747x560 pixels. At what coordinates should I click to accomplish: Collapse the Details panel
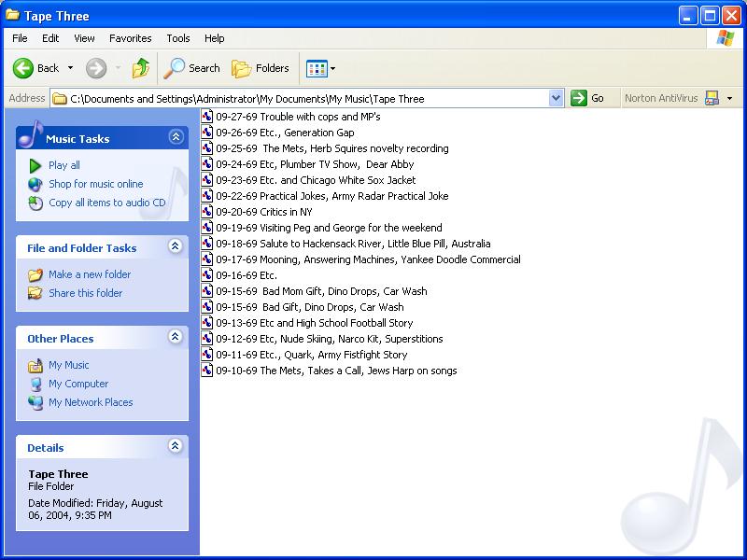tap(176, 447)
